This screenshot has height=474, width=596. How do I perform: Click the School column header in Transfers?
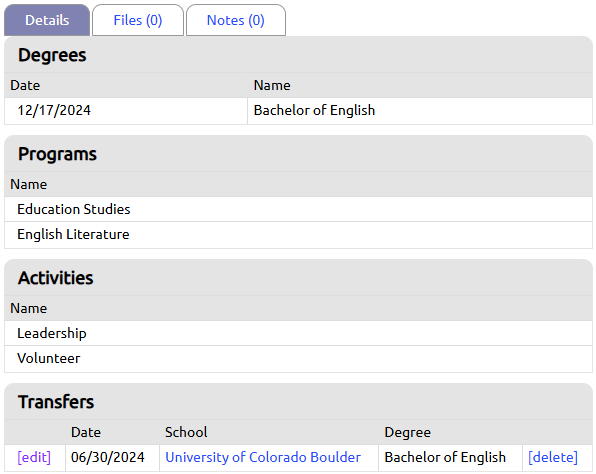pyautogui.click(x=186, y=432)
